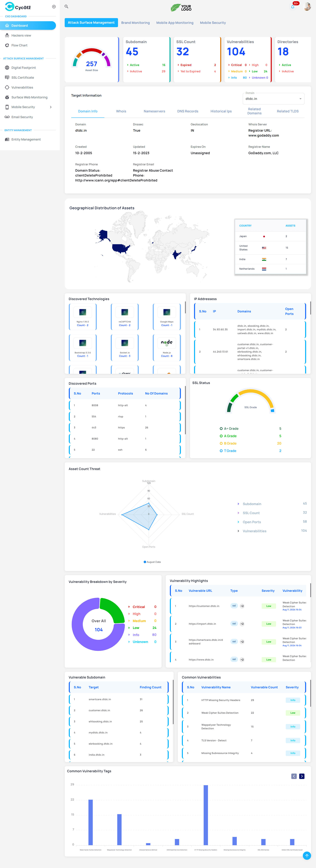This screenshot has width=316, height=868.
Task: Click the tallest bar, HTTP Missing Security Headers
Action: point(206,815)
